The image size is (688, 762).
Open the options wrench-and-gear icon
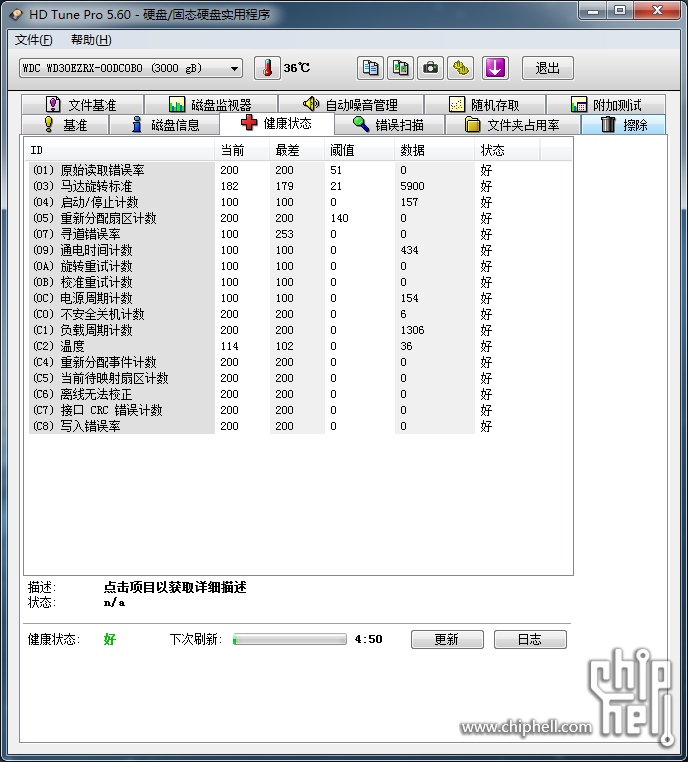click(x=461, y=68)
